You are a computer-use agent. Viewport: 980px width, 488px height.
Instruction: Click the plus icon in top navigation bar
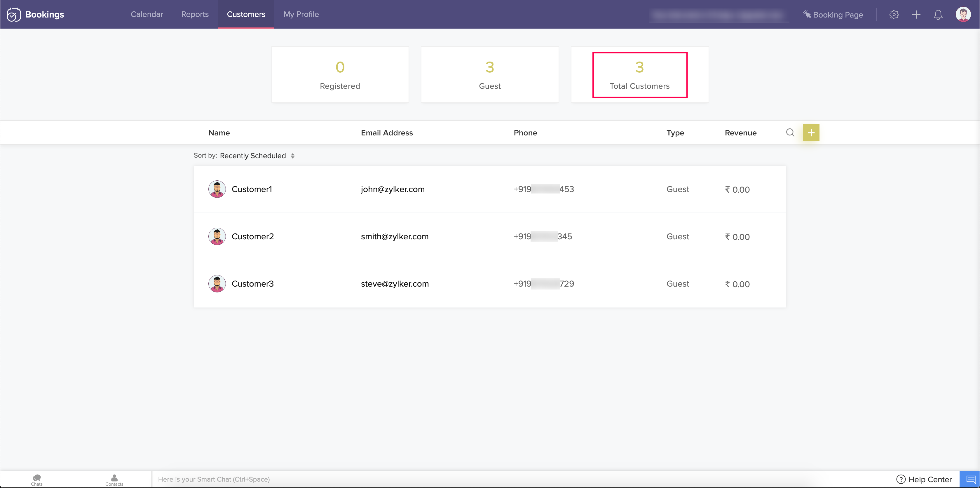[x=916, y=15]
